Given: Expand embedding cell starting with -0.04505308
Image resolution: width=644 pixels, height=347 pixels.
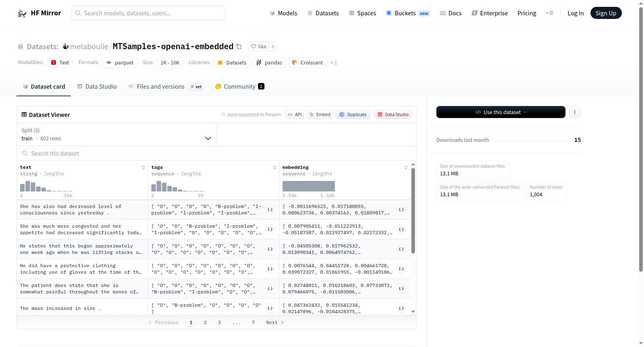Looking at the screenshot, I should (401, 249).
